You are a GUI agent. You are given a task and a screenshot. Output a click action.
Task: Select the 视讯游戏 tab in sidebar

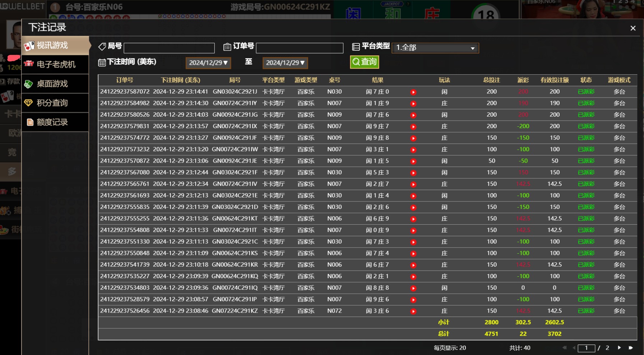(55, 46)
